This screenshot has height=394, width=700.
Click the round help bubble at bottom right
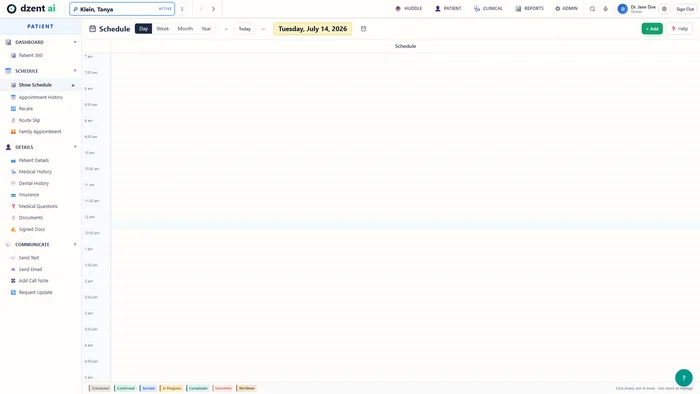(x=683, y=378)
